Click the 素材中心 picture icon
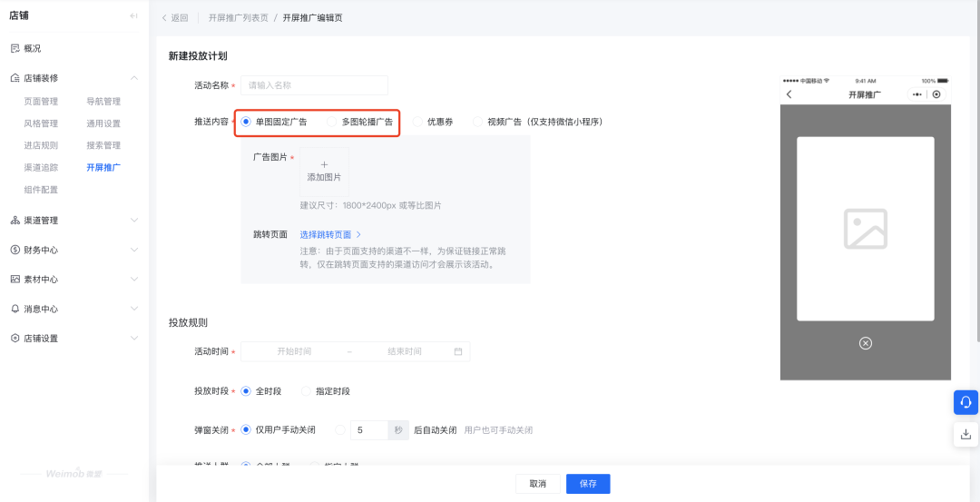The image size is (980, 502). (x=15, y=279)
